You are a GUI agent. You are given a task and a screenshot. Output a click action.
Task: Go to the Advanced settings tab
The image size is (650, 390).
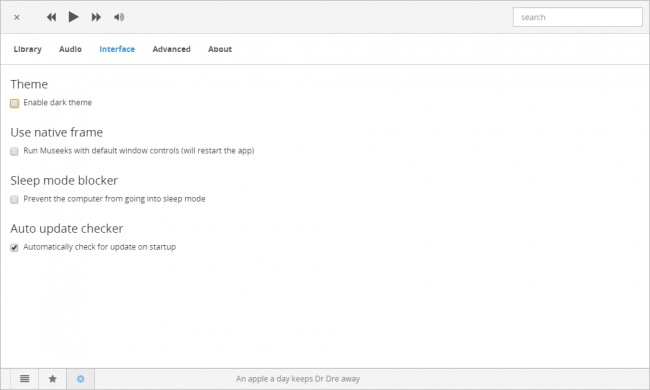tap(172, 49)
